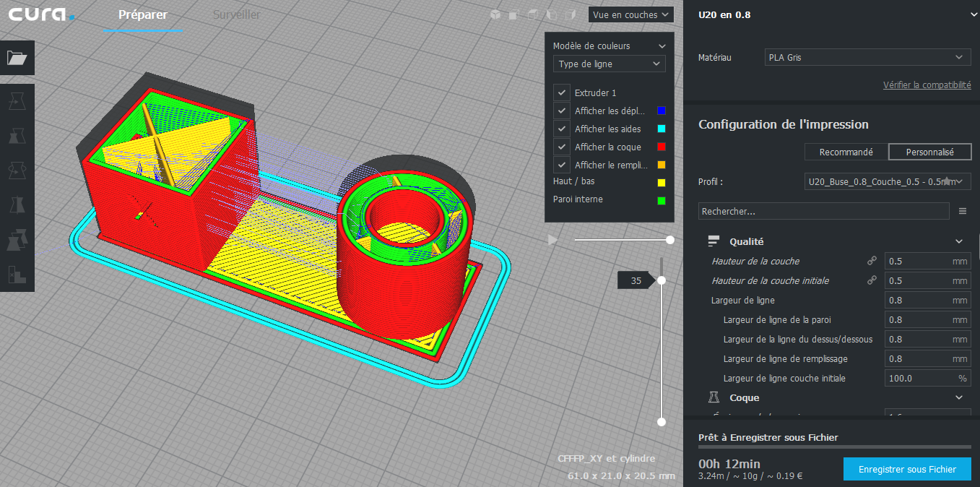Toggle the Afficher la coque checkbox
Screen dimensions: 980x487
(562, 147)
